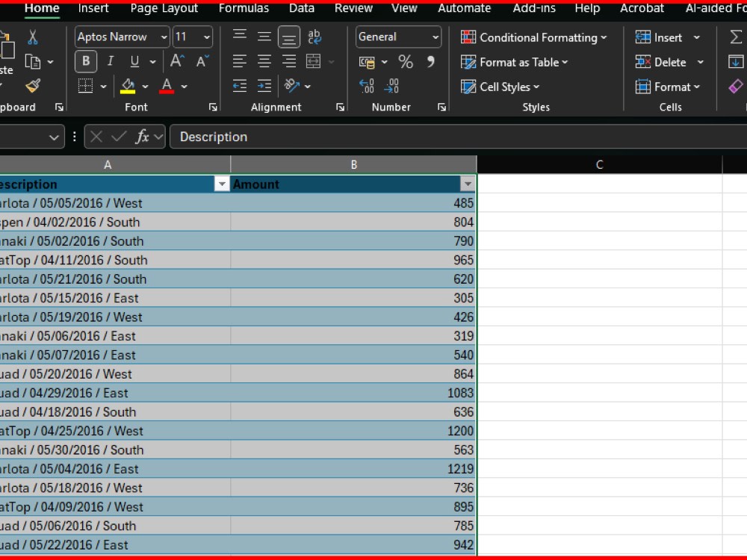The width and height of the screenshot is (747, 560).
Task: Click the Fill down icon
Action: pos(736,62)
